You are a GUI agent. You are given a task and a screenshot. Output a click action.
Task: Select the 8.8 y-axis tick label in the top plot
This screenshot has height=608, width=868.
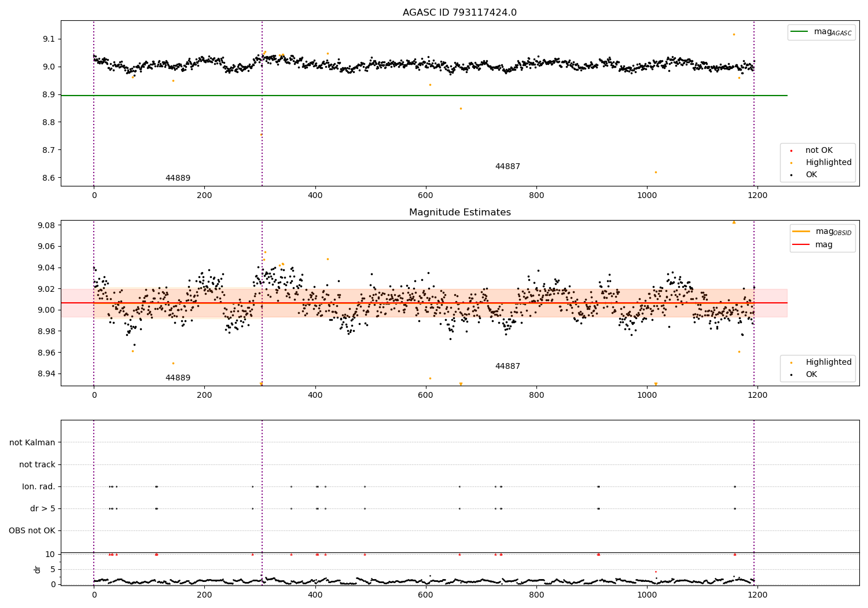[49, 123]
